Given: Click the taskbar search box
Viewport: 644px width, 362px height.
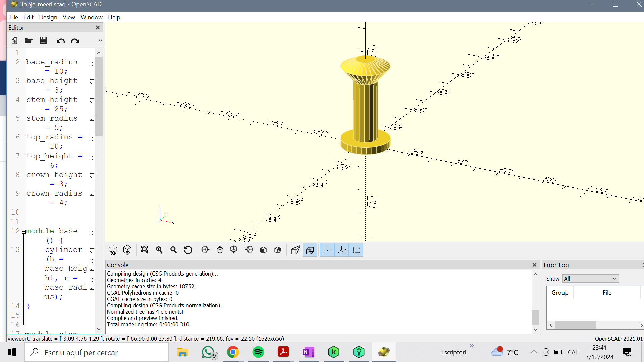Looking at the screenshot, I should tap(97, 352).
